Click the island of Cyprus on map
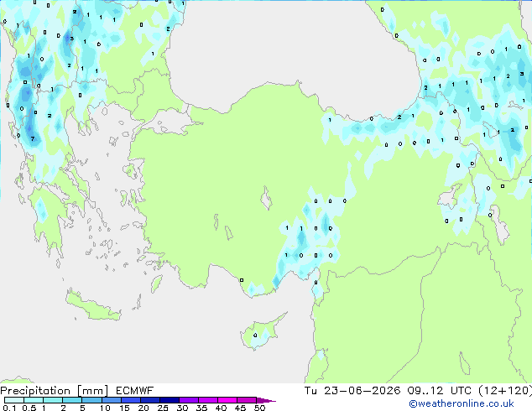532x411 pixels. click(x=262, y=332)
